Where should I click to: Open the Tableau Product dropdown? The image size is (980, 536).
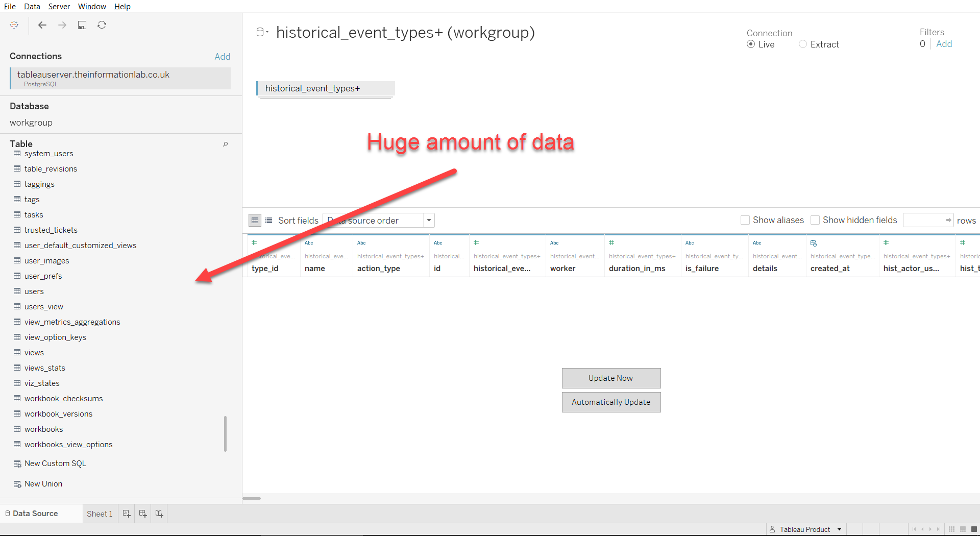(x=840, y=529)
